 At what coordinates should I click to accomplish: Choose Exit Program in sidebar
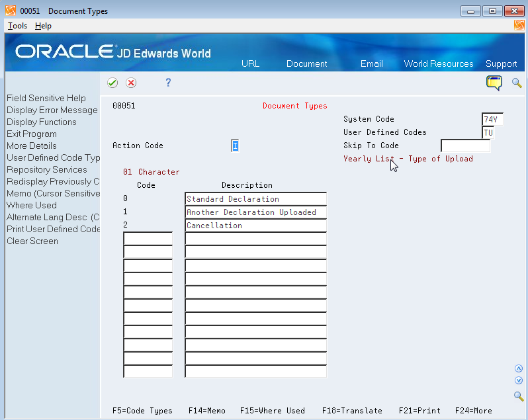(x=32, y=134)
